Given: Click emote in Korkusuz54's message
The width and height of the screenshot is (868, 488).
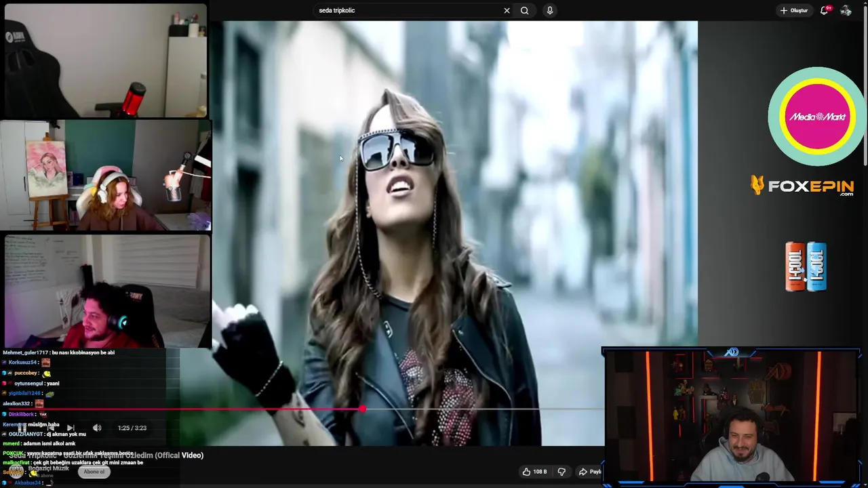Looking at the screenshot, I should [45, 363].
